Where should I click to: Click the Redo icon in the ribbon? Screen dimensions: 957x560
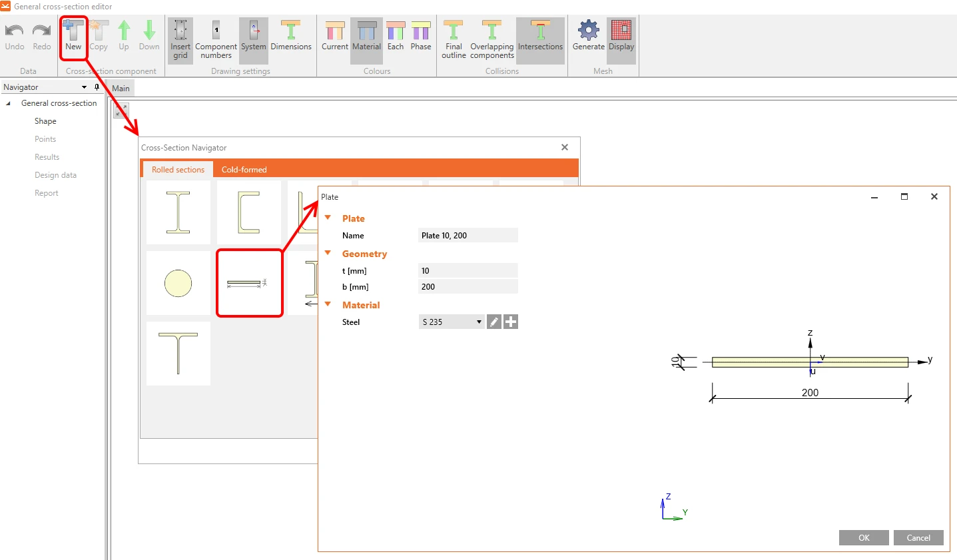click(41, 36)
